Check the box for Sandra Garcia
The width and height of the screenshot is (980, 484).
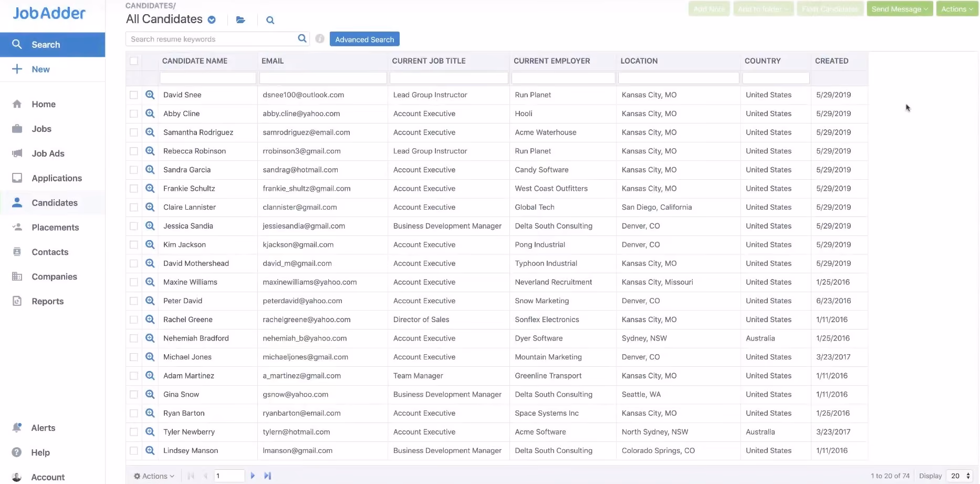(134, 170)
